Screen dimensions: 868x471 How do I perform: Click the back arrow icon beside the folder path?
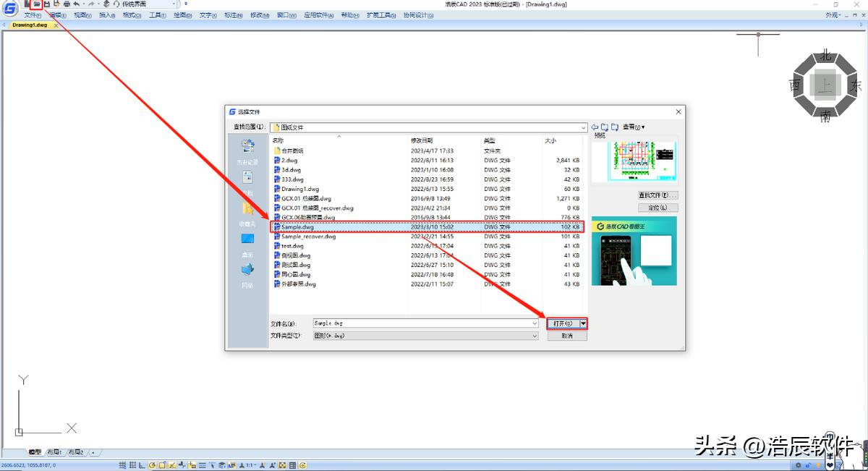[x=595, y=127]
